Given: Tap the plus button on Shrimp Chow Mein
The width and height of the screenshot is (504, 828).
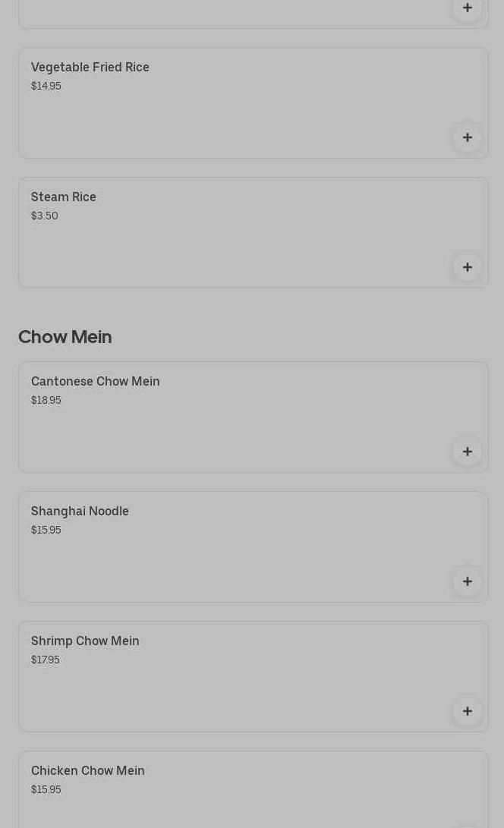Looking at the screenshot, I should point(467,711).
